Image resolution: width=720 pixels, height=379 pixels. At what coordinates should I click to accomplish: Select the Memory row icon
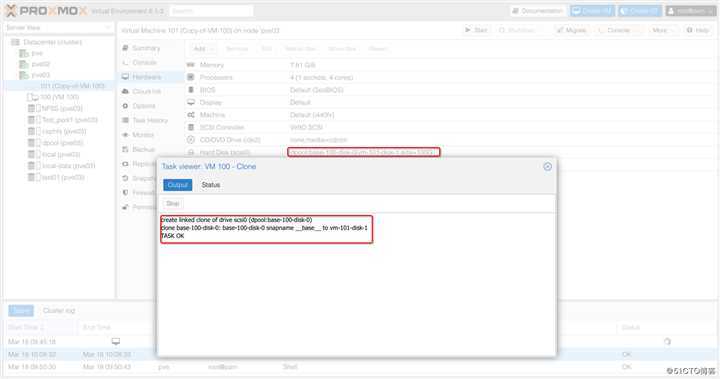[x=191, y=65]
